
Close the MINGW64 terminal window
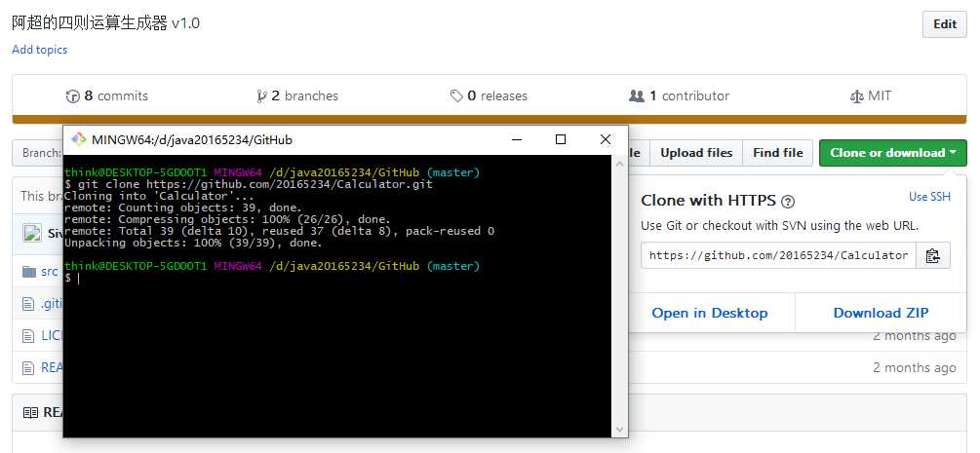[x=605, y=140]
